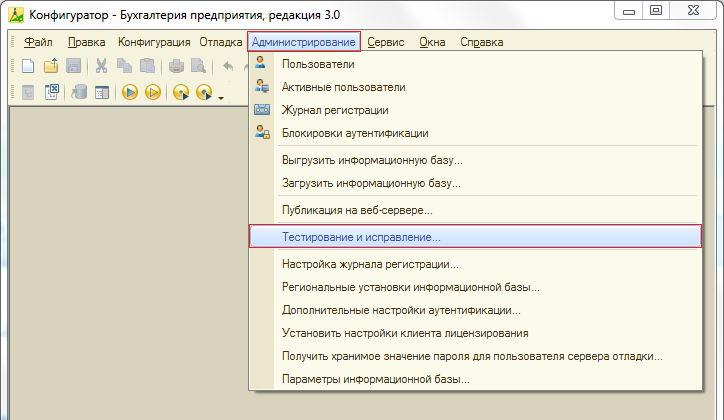Choose Загрузить информационную базу...

click(476, 183)
